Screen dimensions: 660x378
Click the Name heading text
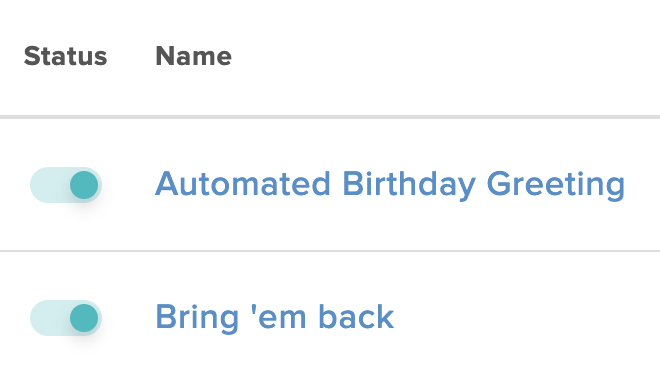tap(194, 56)
